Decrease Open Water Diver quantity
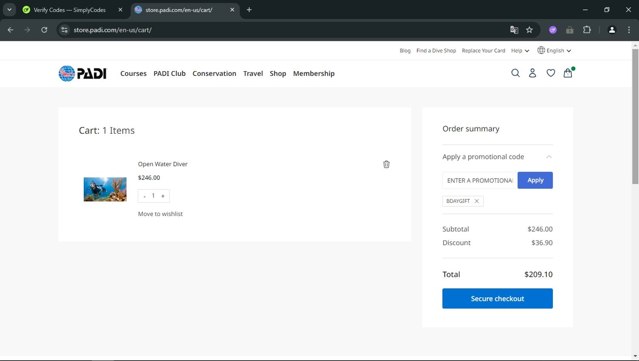 144,196
